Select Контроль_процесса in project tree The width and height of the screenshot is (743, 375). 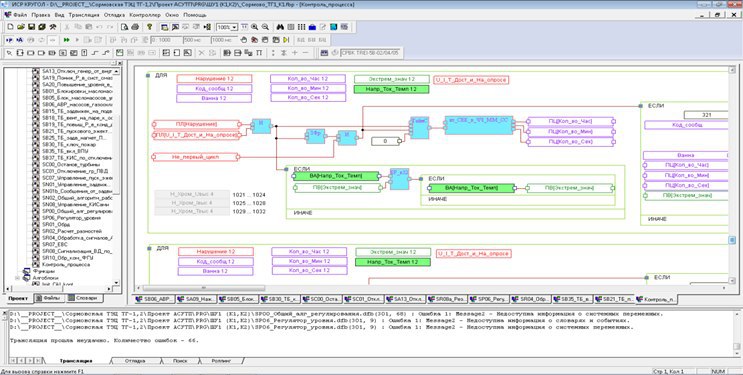[x=66, y=265]
